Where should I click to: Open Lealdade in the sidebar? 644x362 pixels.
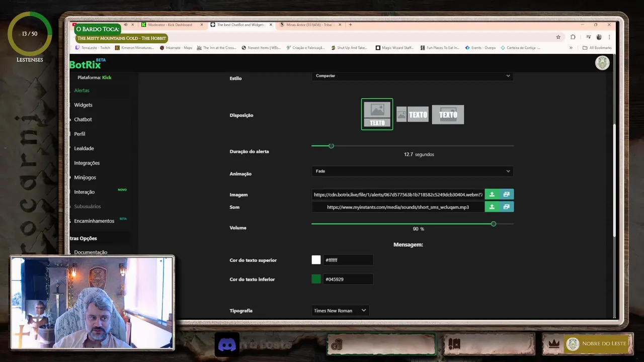click(84, 149)
